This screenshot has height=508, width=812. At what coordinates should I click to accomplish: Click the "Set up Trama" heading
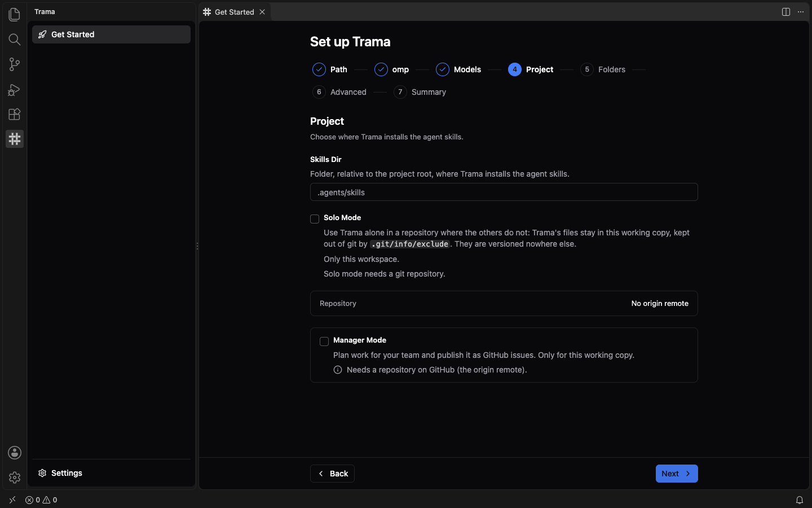(x=350, y=42)
